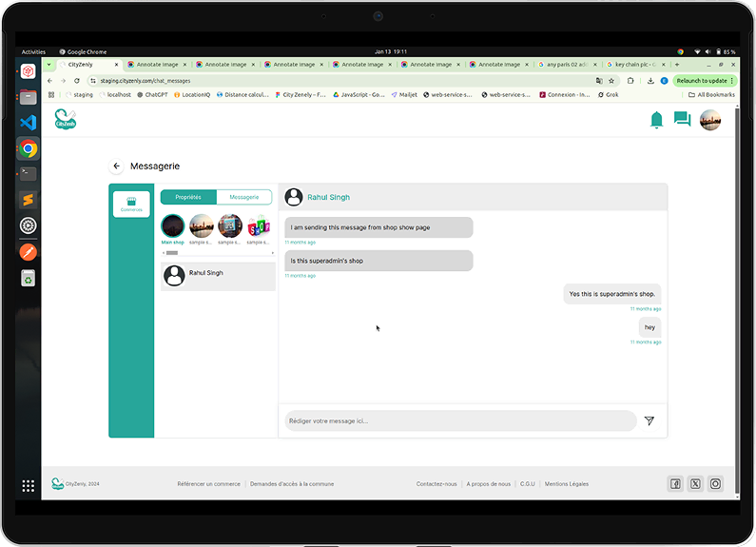This screenshot has width=756, height=547.
Task: Open the notifications bell icon
Action: point(656,120)
